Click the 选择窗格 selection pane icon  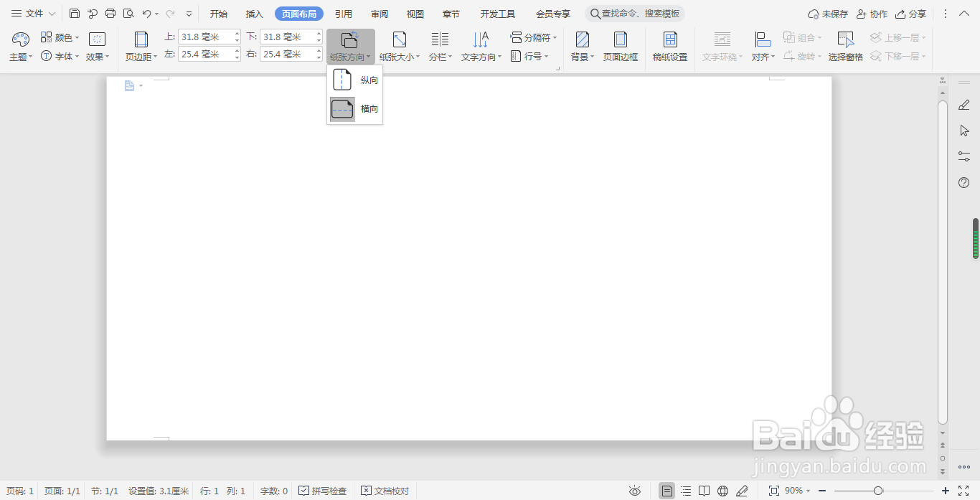(845, 47)
